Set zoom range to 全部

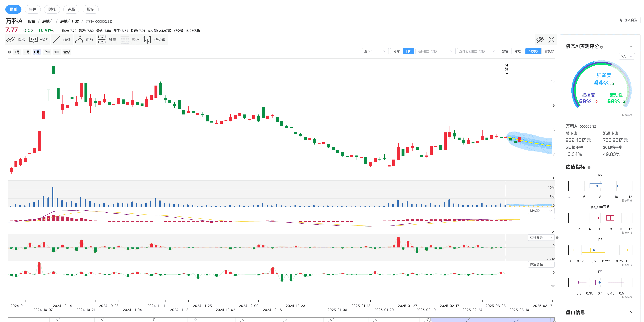click(67, 52)
